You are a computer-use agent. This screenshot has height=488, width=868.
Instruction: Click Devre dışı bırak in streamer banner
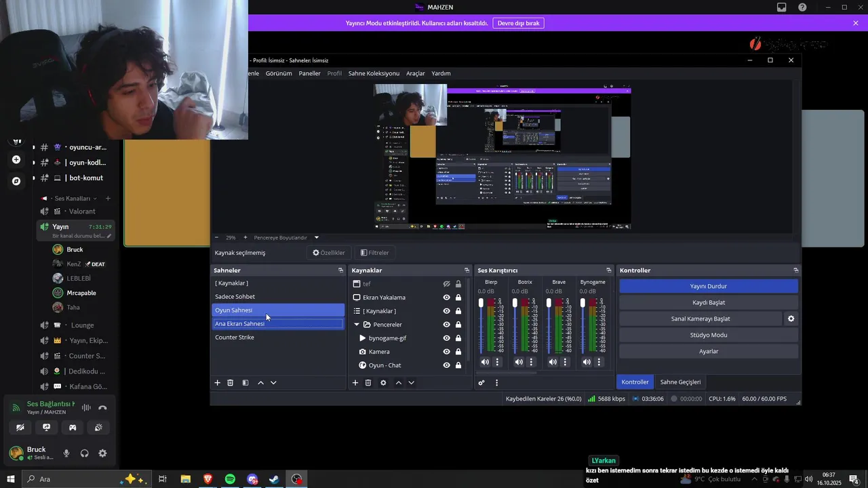click(519, 23)
